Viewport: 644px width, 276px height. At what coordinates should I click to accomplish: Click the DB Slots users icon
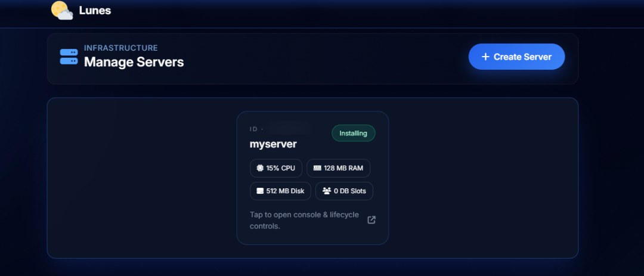(326, 191)
